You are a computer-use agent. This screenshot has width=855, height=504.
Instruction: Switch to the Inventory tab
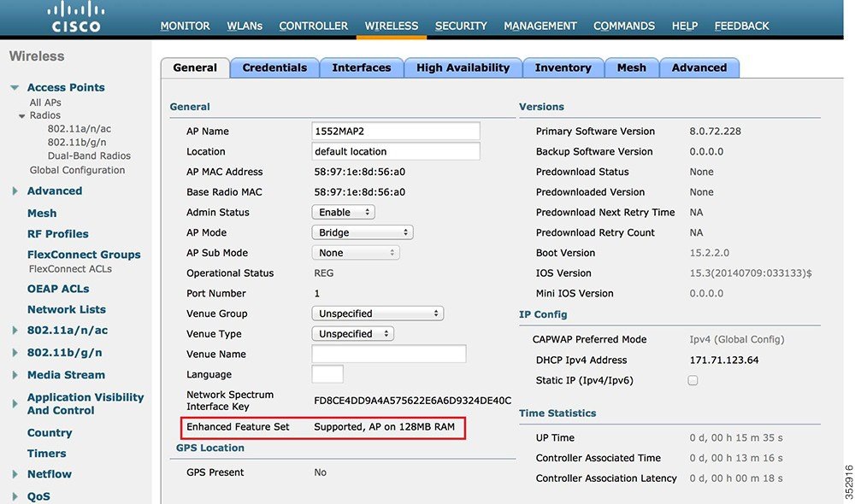[x=563, y=67]
